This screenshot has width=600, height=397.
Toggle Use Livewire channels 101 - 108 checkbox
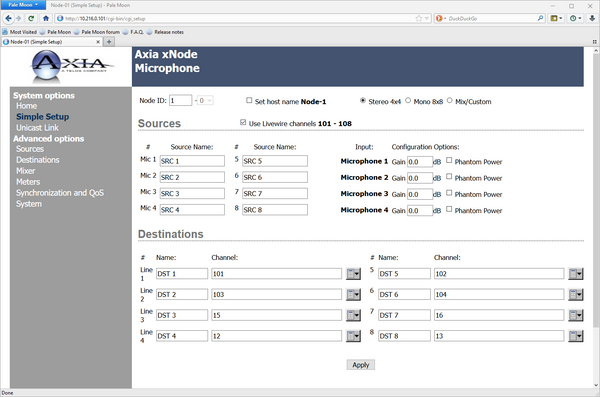(243, 122)
